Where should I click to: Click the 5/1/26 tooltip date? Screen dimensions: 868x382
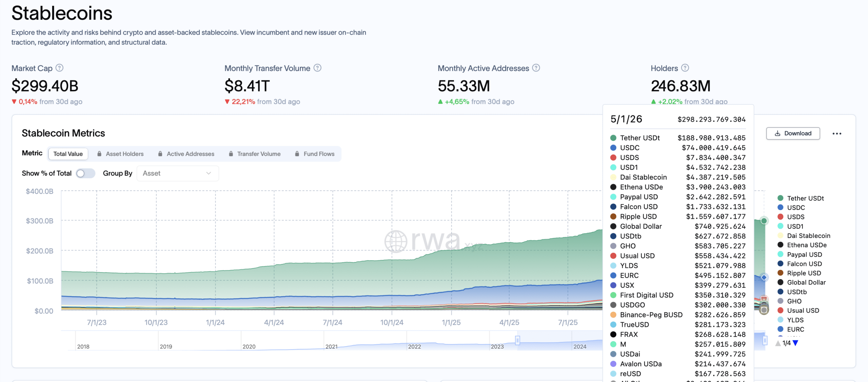click(626, 119)
